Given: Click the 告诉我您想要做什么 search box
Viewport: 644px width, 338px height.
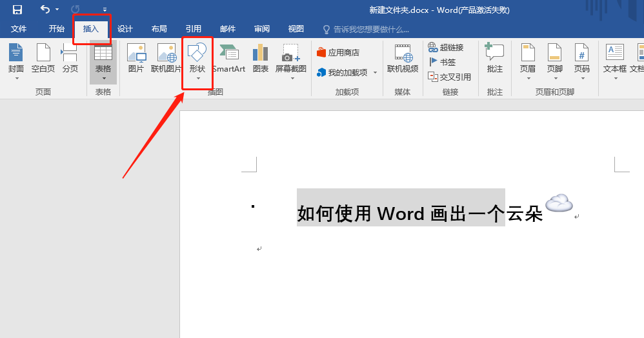Looking at the screenshot, I should click(367, 30).
